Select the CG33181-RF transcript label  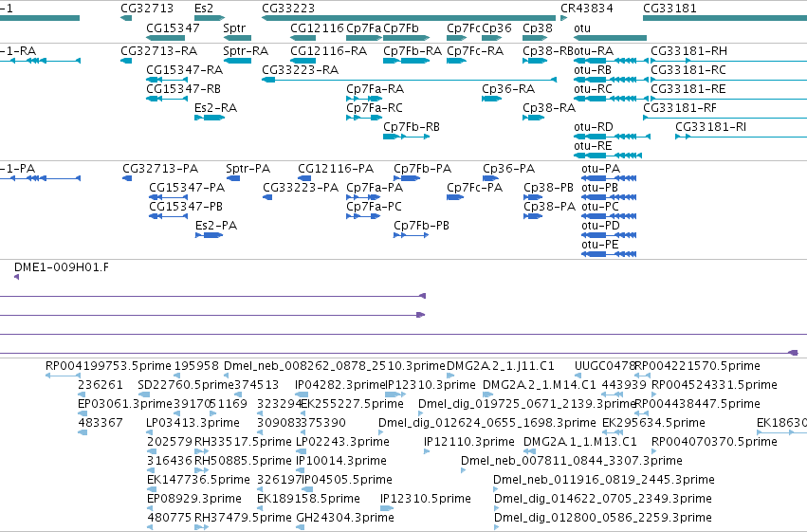pos(680,108)
